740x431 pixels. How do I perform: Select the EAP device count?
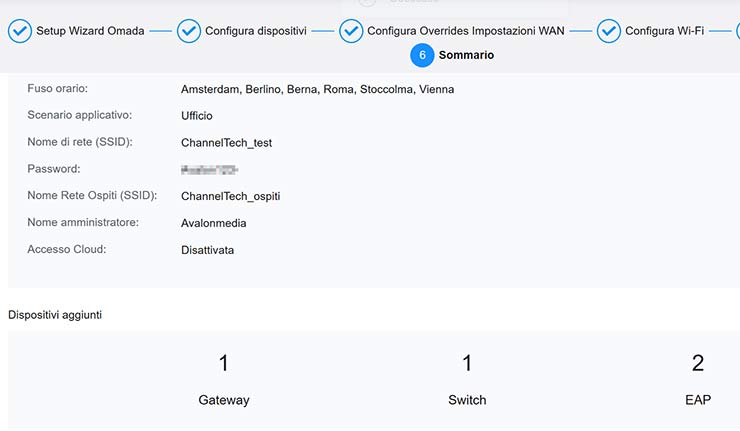click(x=698, y=364)
